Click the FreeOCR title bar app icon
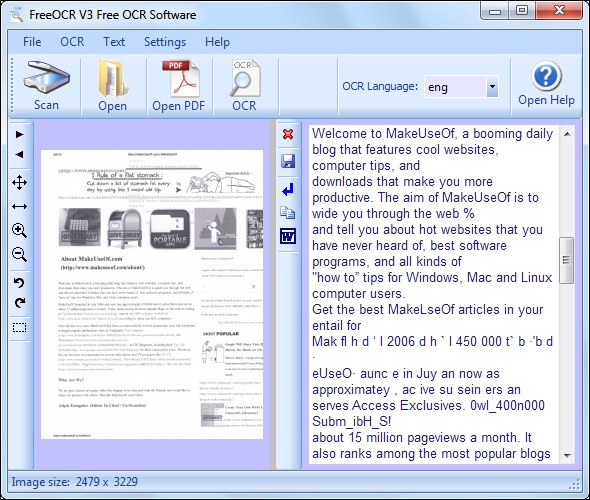The width and height of the screenshot is (590, 500). (16, 14)
